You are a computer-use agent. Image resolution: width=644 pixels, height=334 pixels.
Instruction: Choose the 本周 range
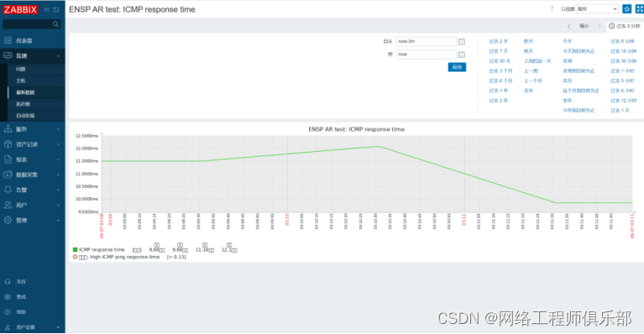[568, 61]
